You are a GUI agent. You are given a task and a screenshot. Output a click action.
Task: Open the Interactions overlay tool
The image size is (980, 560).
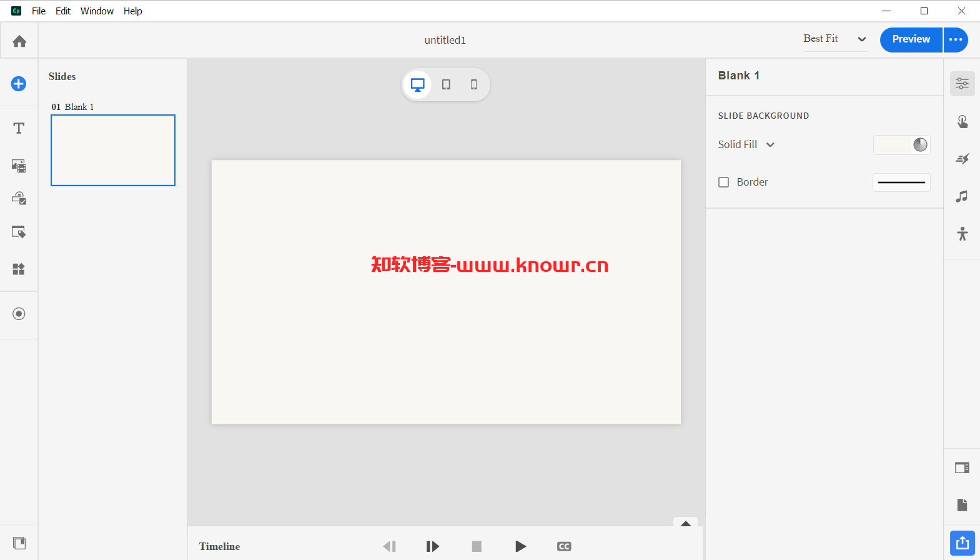coord(19,232)
